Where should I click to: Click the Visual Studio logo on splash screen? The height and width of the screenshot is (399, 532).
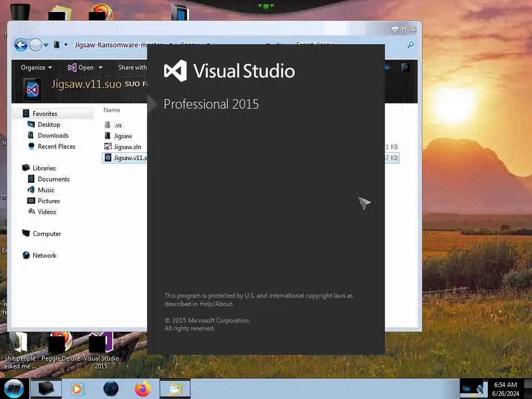tap(176, 71)
